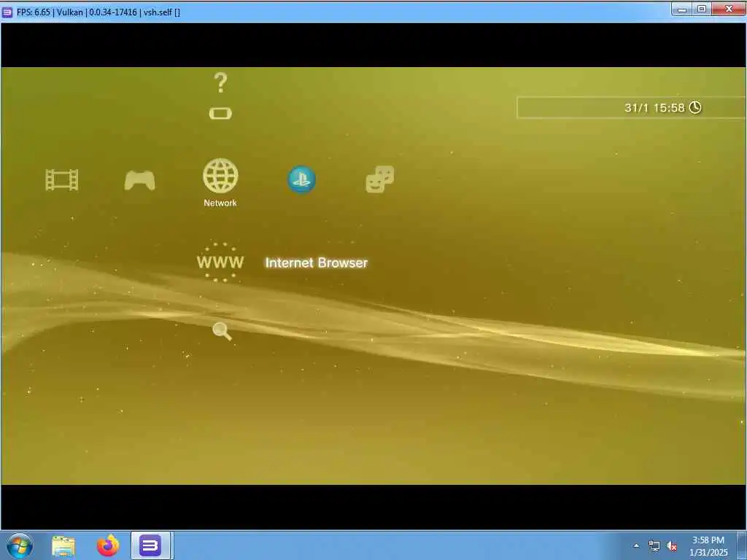Select the Online Instruction Manuals question mark

[x=220, y=83]
